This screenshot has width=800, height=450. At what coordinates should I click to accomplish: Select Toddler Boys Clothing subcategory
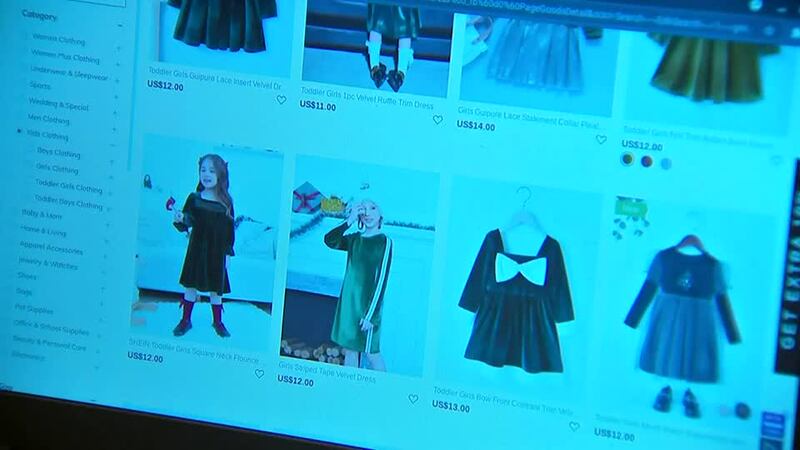68,202
